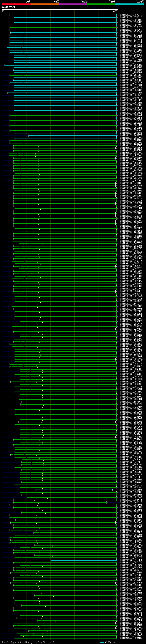Image resolution: width=146 pixels, height=644 pixels.
Task: Select the UniRef100_C0H7D8 label
Action: coord(131,193)
